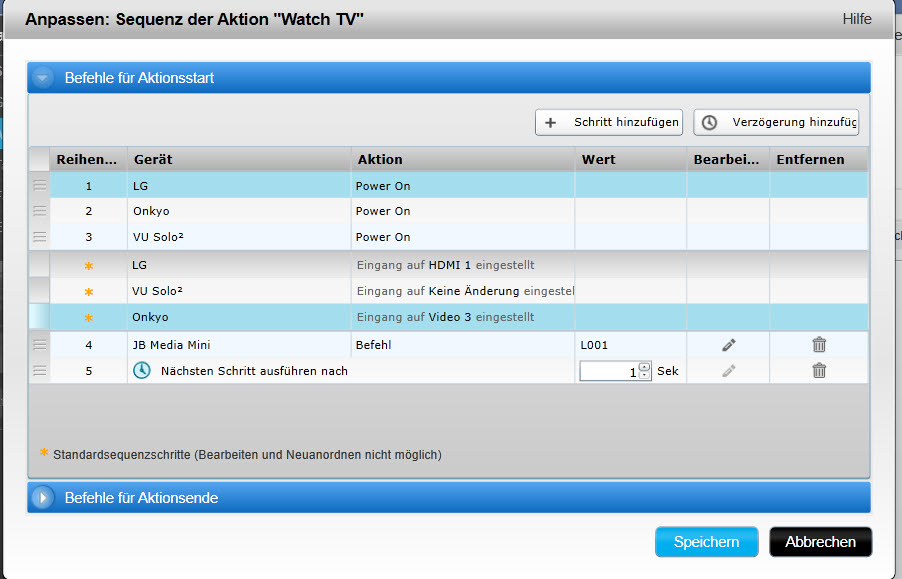
Task: Select the VU Solo² Power On row
Action: tap(240, 237)
